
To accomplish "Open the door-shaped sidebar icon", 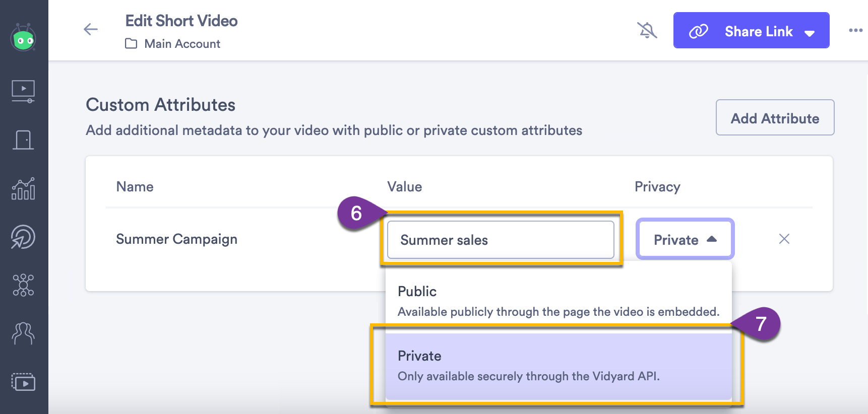I will [x=23, y=140].
